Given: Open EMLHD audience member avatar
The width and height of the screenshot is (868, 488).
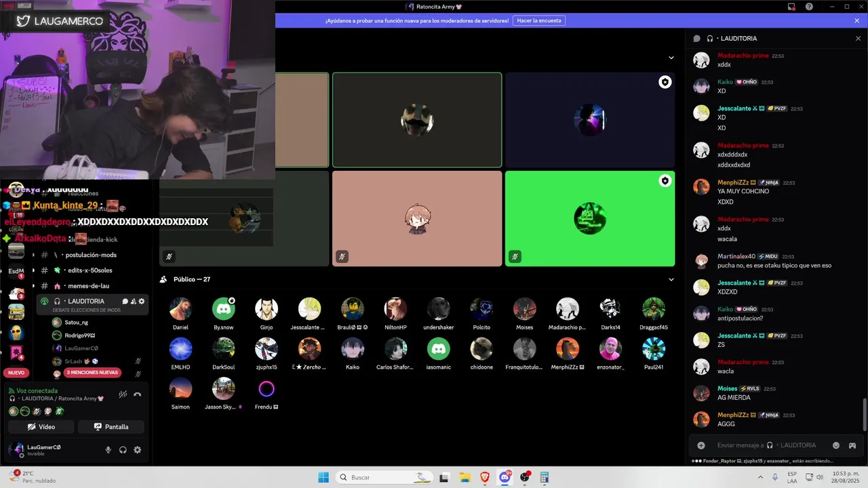Looking at the screenshot, I should 180,349.
